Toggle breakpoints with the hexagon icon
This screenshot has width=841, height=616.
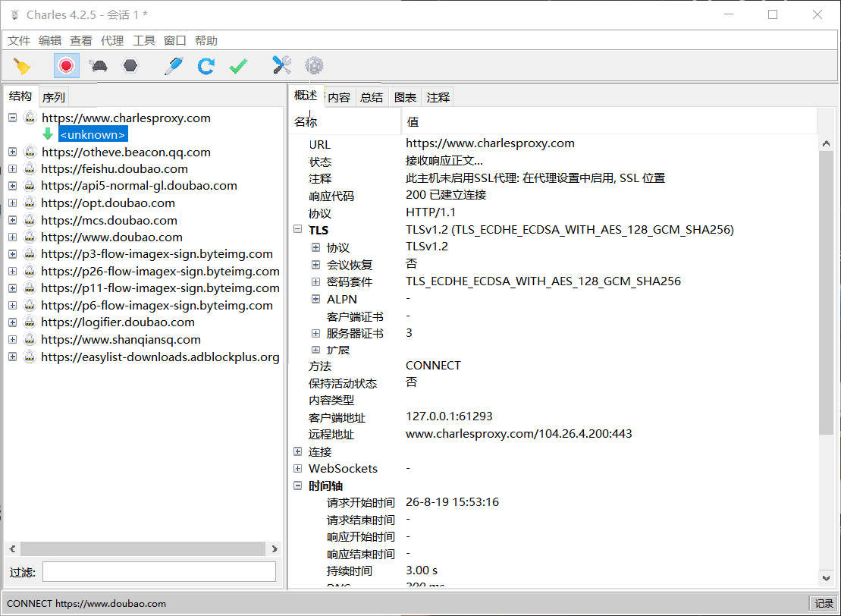click(x=130, y=65)
